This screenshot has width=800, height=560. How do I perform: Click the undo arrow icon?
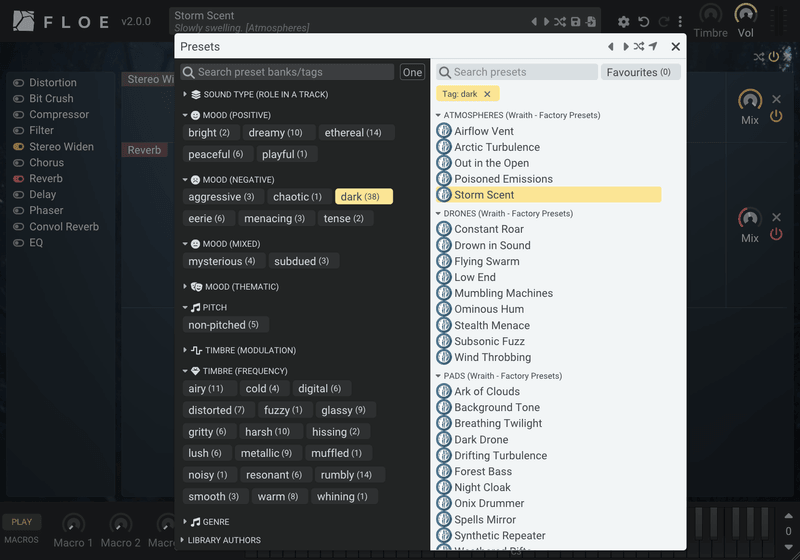644,22
